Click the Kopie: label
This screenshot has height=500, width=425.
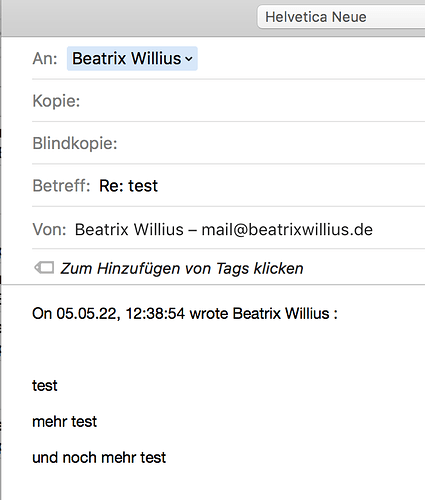[x=56, y=101]
